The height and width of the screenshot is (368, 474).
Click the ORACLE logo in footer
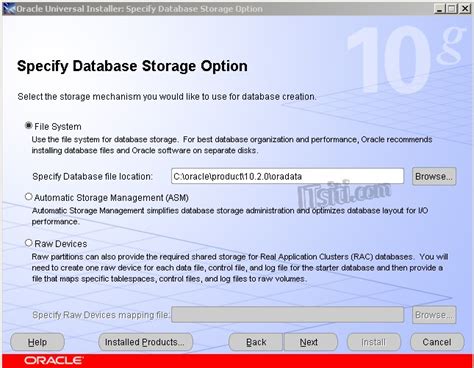click(x=54, y=361)
